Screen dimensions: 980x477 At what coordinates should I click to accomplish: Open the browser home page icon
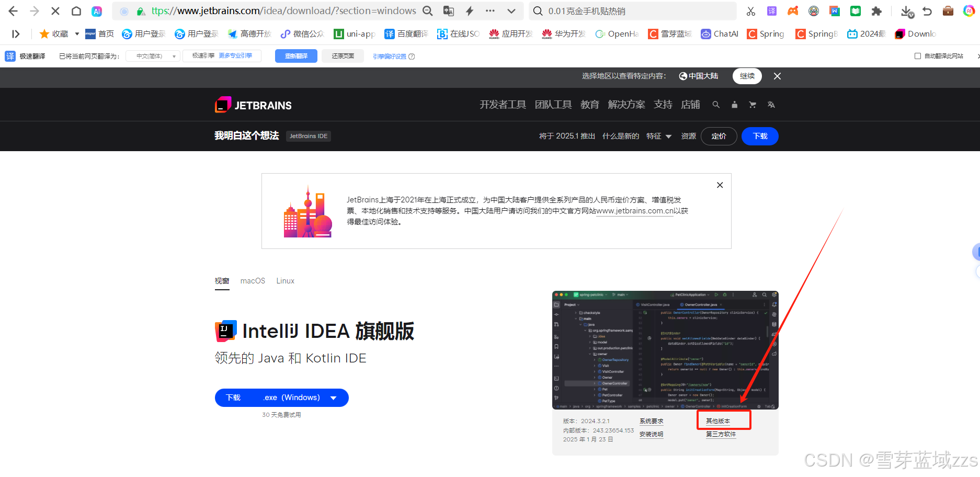76,11
